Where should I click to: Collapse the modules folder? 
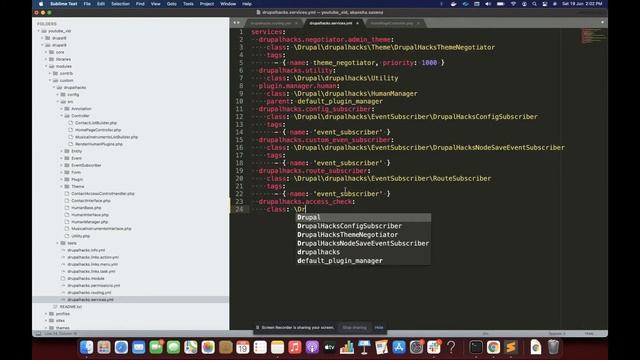tap(46, 66)
